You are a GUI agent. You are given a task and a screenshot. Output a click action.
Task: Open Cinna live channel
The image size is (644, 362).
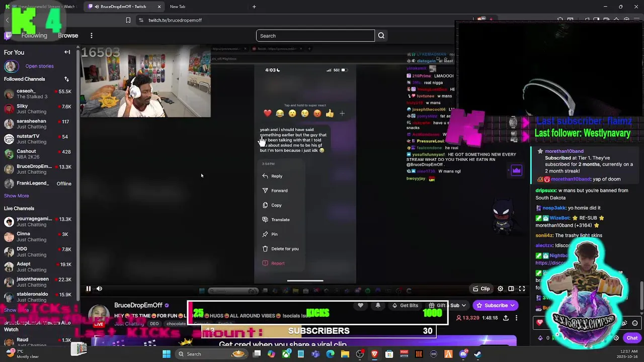[38, 237]
